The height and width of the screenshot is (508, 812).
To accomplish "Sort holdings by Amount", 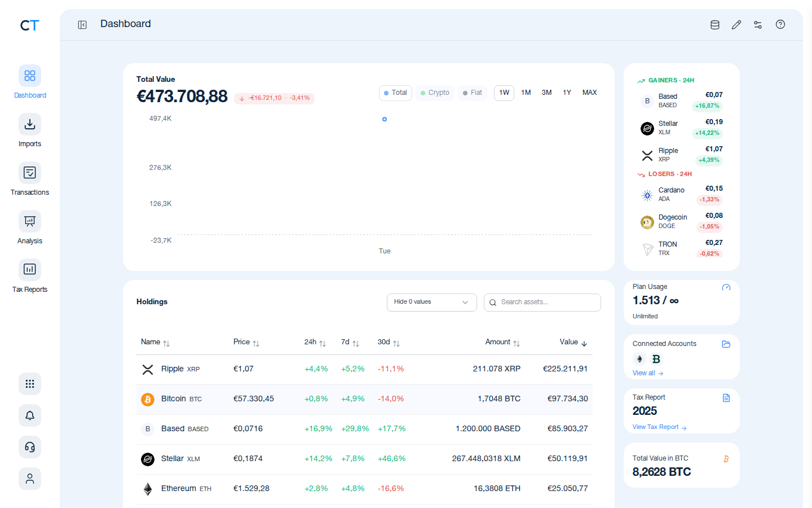I will (502, 343).
